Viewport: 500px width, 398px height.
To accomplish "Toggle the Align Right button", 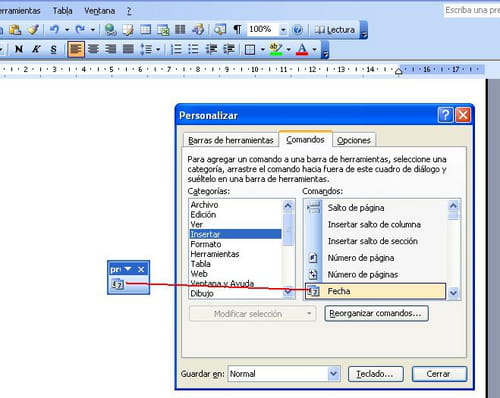I will pos(111,49).
